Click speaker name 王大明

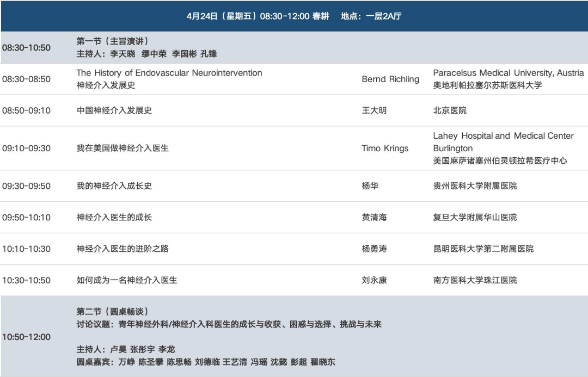(374, 110)
